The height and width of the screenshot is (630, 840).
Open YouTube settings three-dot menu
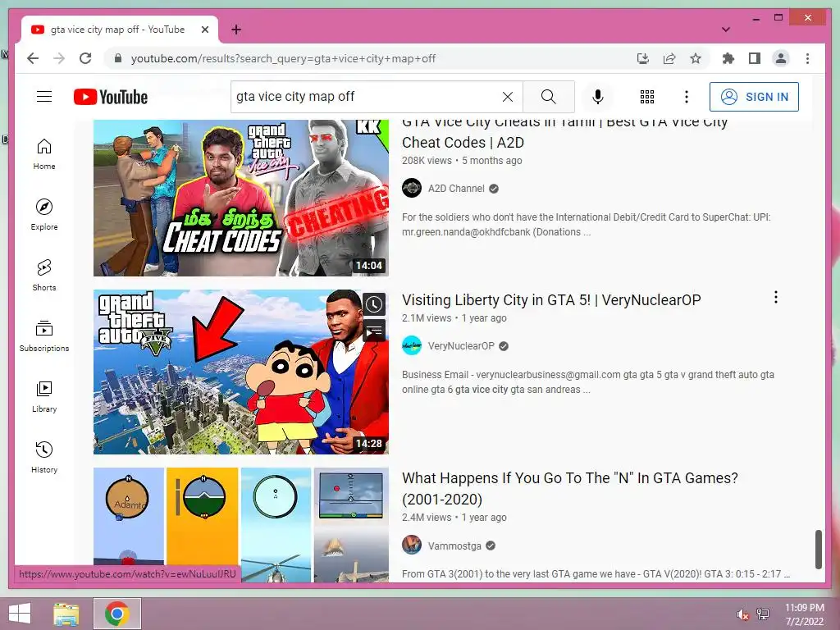(687, 97)
